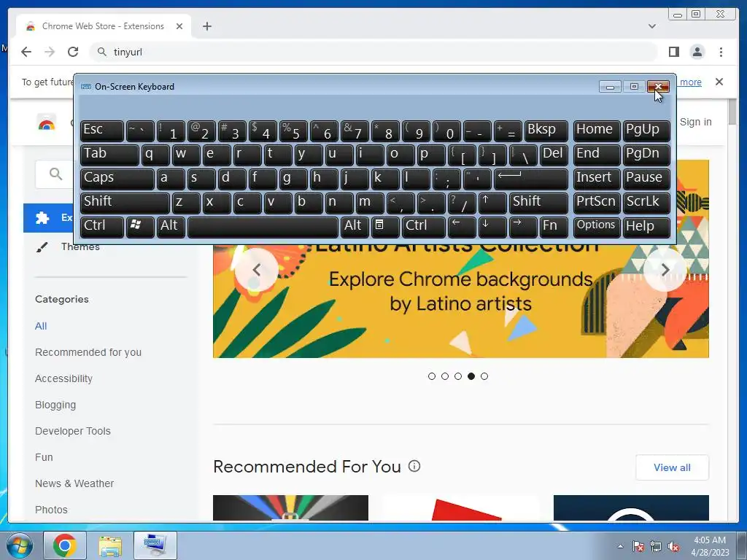Open the Recommended For You info icon

pos(414,466)
